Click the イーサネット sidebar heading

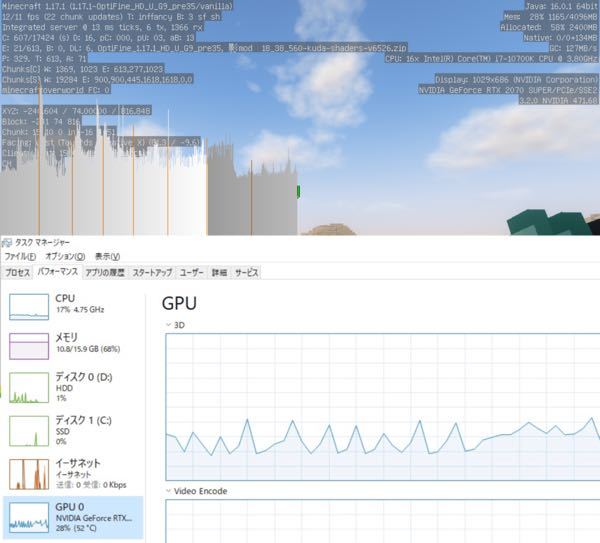pos(78,463)
